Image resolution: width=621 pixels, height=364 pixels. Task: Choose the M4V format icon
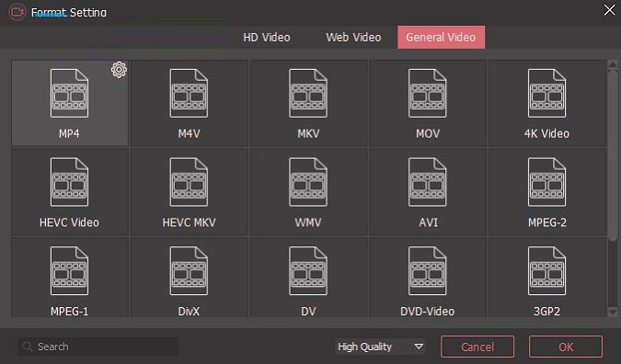tap(189, 94)
